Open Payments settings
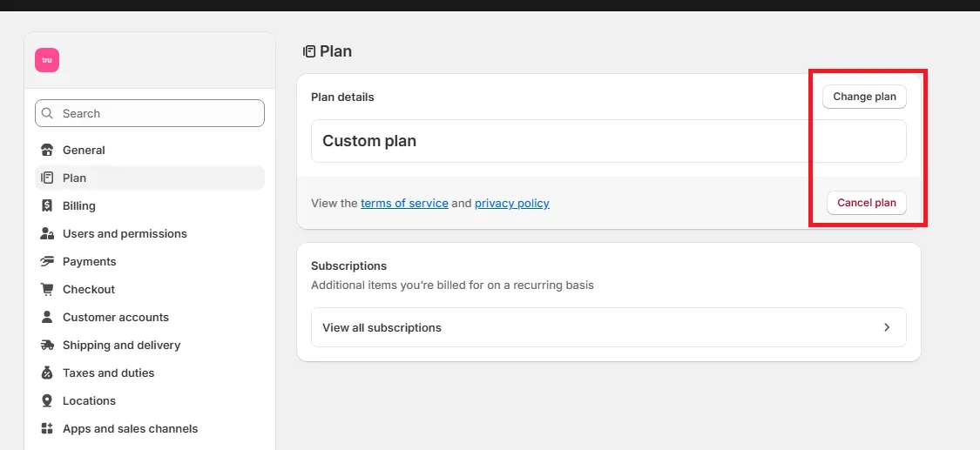The height and width of the screenshot is (450, 980). 150,261
